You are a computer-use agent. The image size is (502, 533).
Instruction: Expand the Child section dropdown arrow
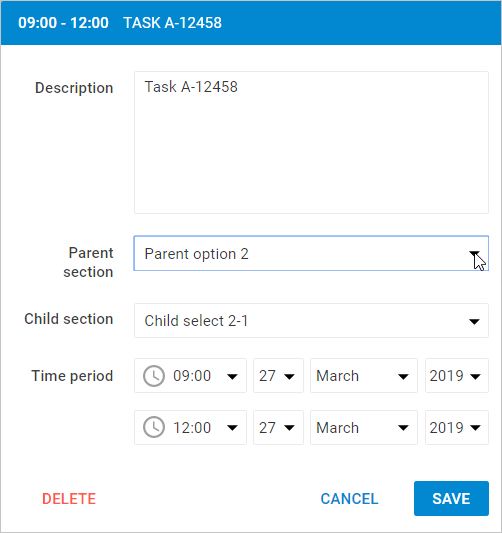tap(474, 321)
